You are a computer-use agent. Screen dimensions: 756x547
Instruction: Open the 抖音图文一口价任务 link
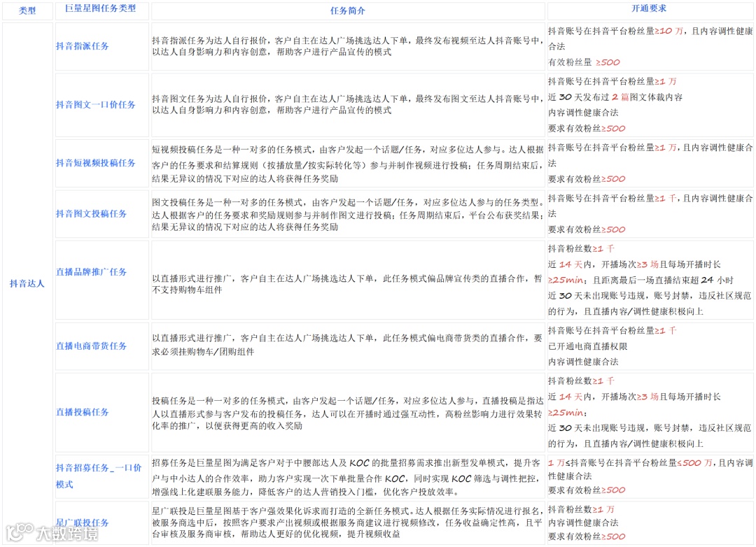click(95, 105)
